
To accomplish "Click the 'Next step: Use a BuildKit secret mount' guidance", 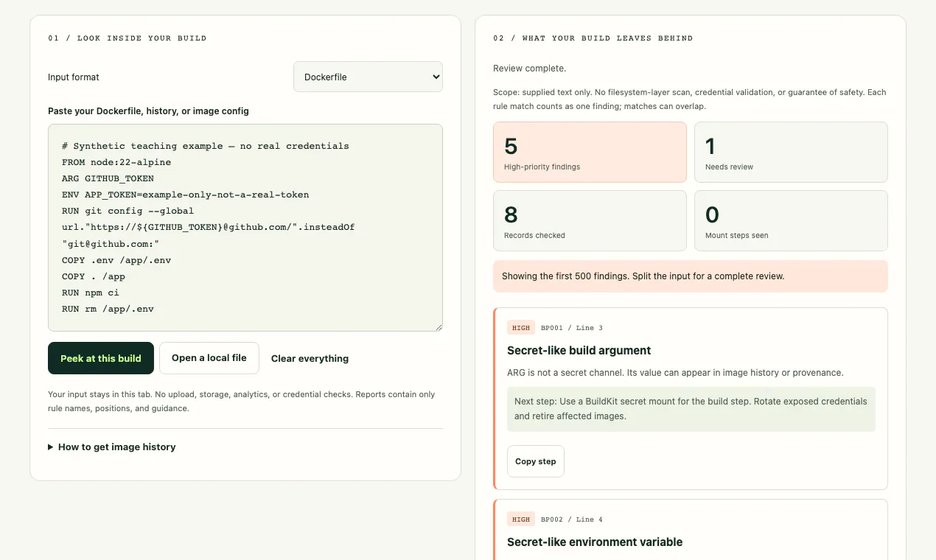I will (691, 409).
